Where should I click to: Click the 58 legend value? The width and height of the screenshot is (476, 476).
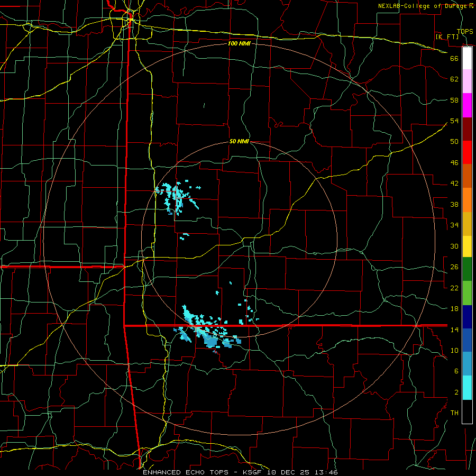tap(454, 100)
